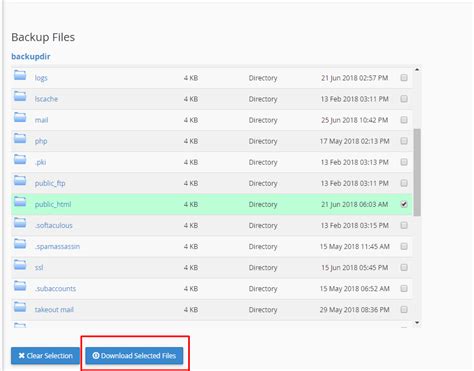This screenshot has width=474, height=371.
Task: Open the .subaccounts directory link
Action: tap(55, 289)
